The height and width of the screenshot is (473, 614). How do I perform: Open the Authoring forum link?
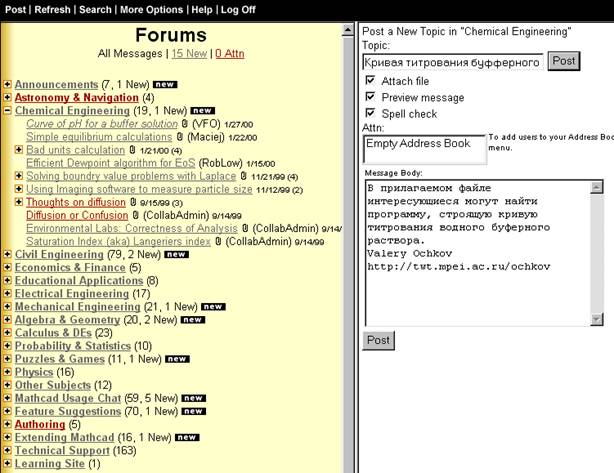pyautogui.click(x=40, y=424)
